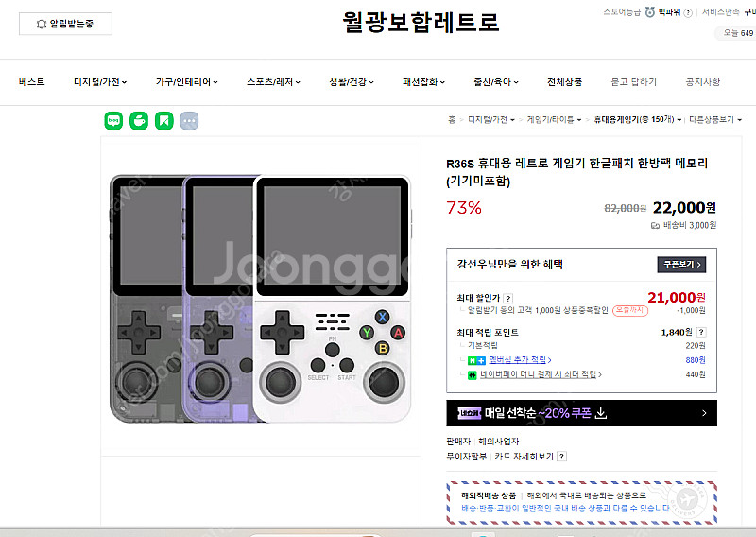This screenshot has height=537, width=756.
Task: Expand the 디지털/가전 category menu
Action: point(100,82)
